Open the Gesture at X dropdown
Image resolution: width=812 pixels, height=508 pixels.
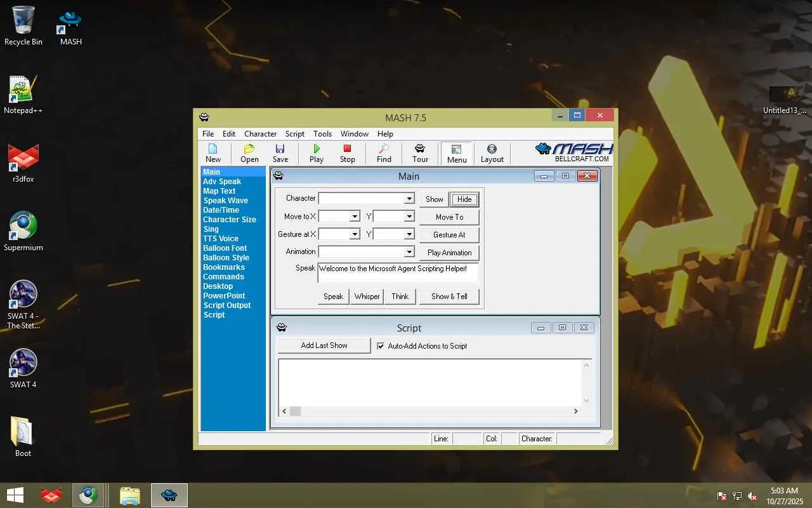pos(355,234)
